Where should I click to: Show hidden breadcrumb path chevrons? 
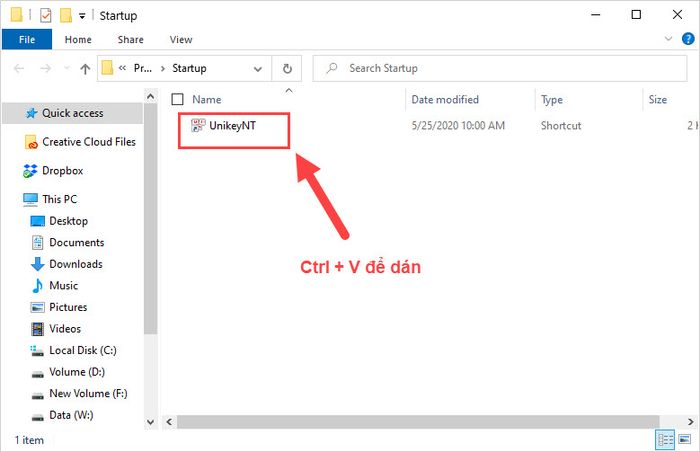pos(122,68)
